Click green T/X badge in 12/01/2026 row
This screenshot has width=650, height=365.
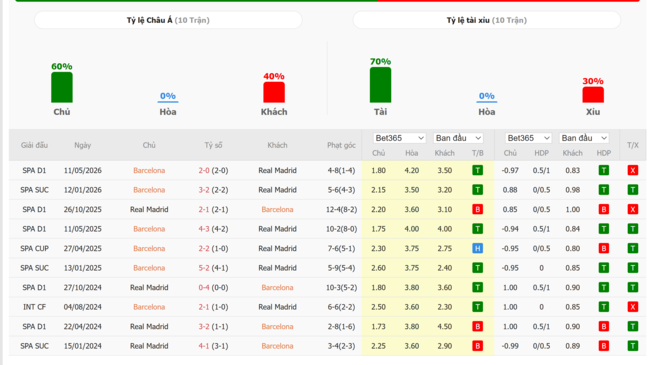pos(633,190)
